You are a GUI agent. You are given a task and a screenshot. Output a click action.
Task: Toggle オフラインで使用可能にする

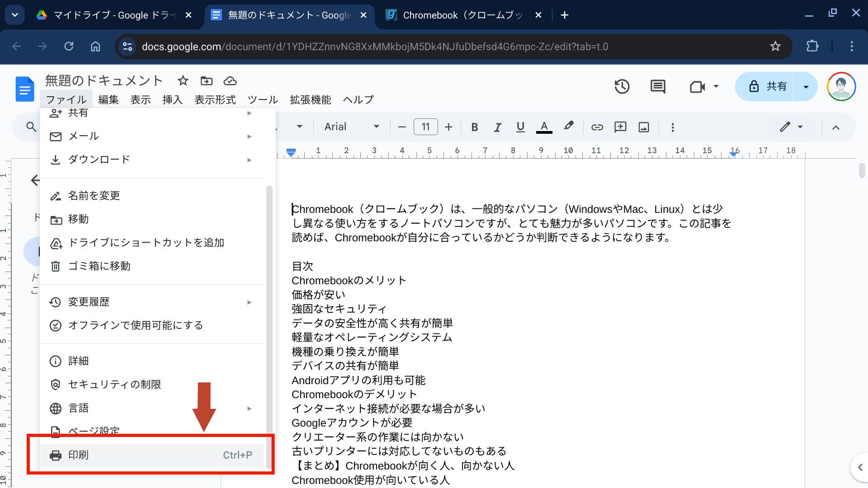(152, 325)
